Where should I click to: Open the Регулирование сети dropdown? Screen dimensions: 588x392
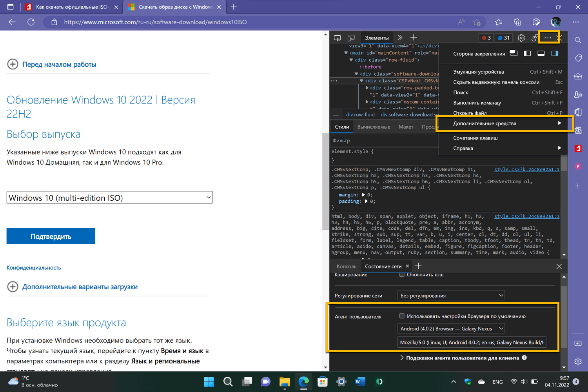451,295
